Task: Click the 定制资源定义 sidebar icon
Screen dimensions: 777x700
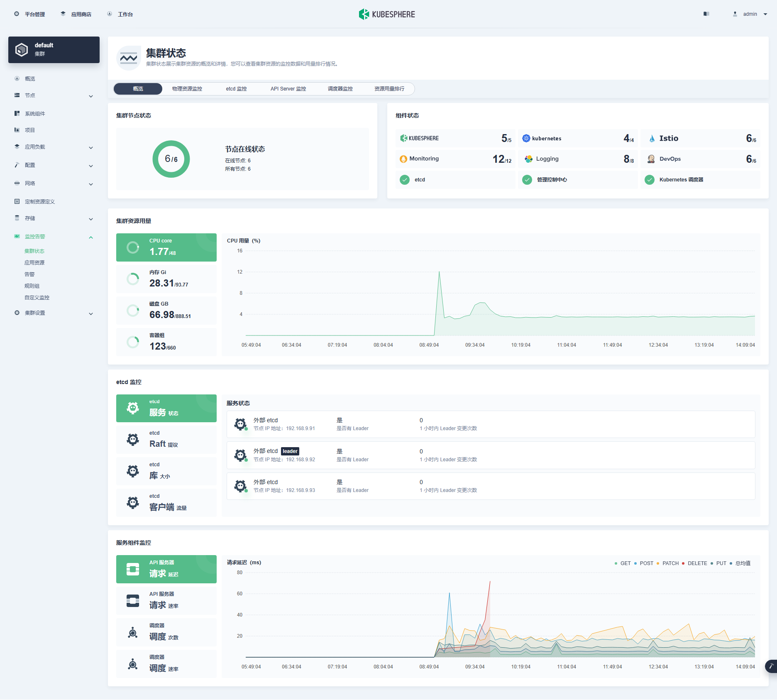Action: tap(17, 201)
